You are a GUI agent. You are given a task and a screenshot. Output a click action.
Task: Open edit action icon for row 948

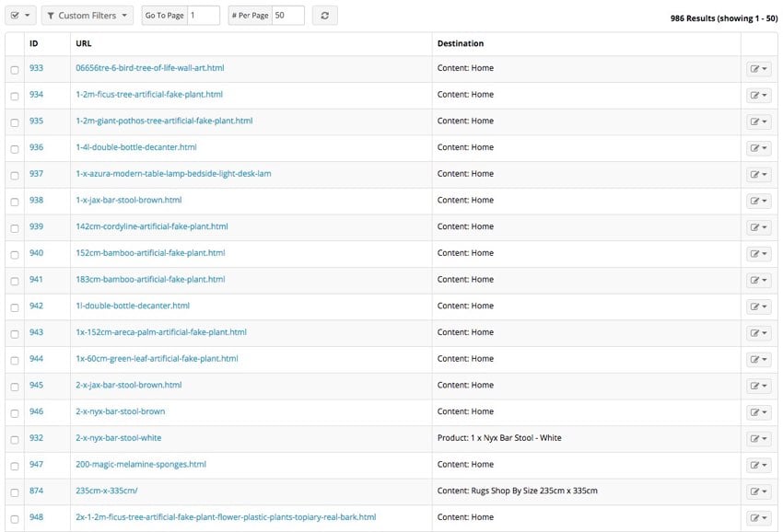pos(758,518)
